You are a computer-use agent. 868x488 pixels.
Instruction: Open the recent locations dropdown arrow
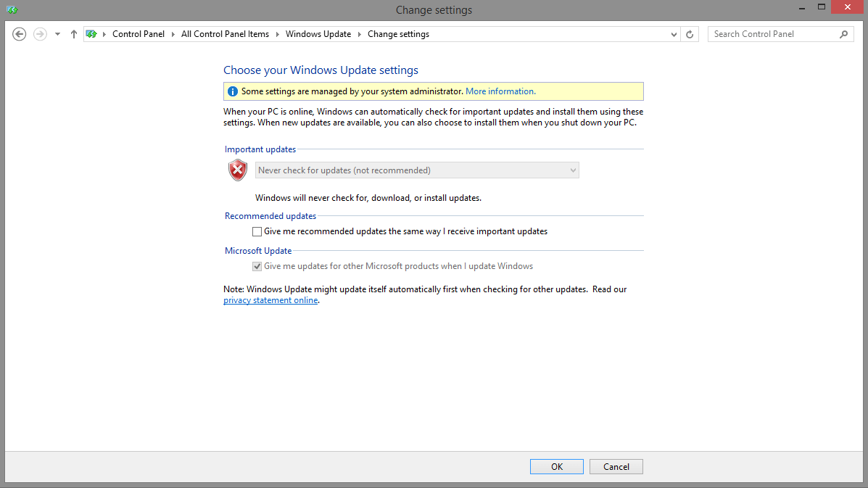point(57,34)
